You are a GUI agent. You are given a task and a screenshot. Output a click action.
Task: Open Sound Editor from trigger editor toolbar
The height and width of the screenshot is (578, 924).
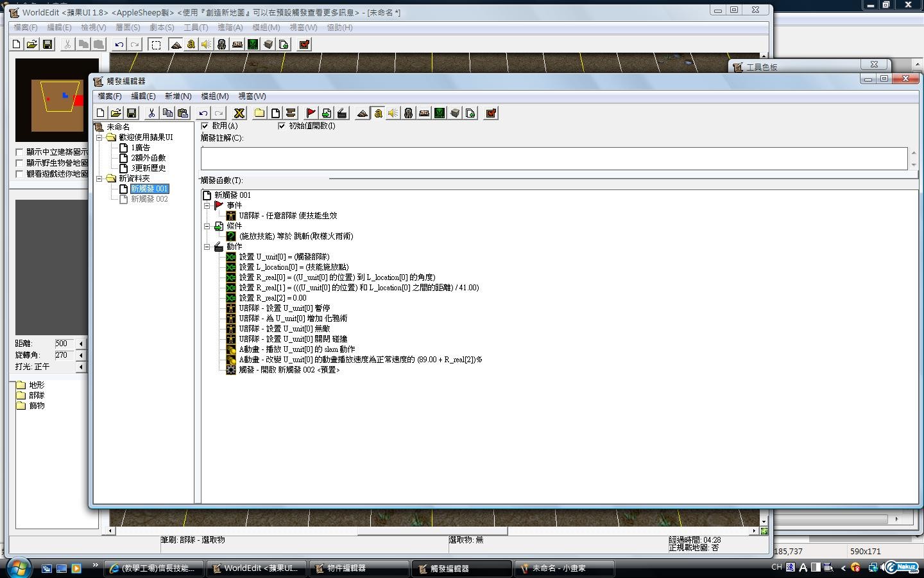[x=393, y=113]
